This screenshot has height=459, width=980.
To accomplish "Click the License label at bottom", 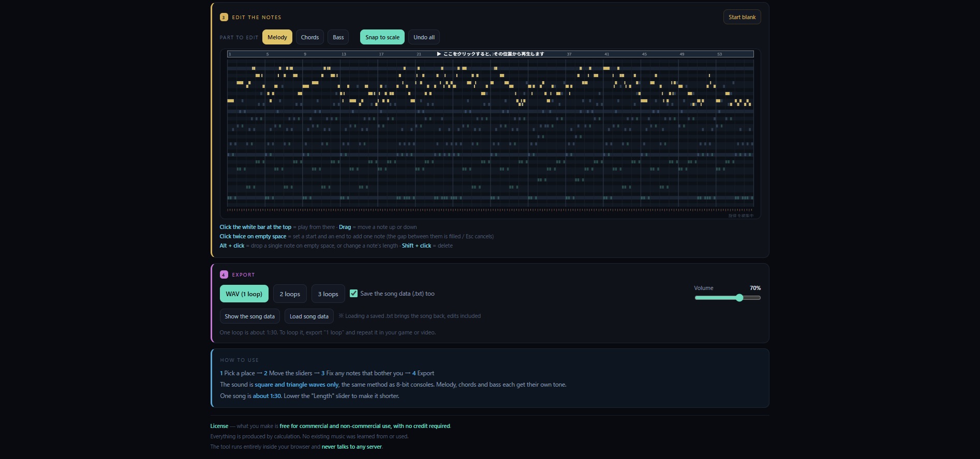I will [x=219, y=426].
